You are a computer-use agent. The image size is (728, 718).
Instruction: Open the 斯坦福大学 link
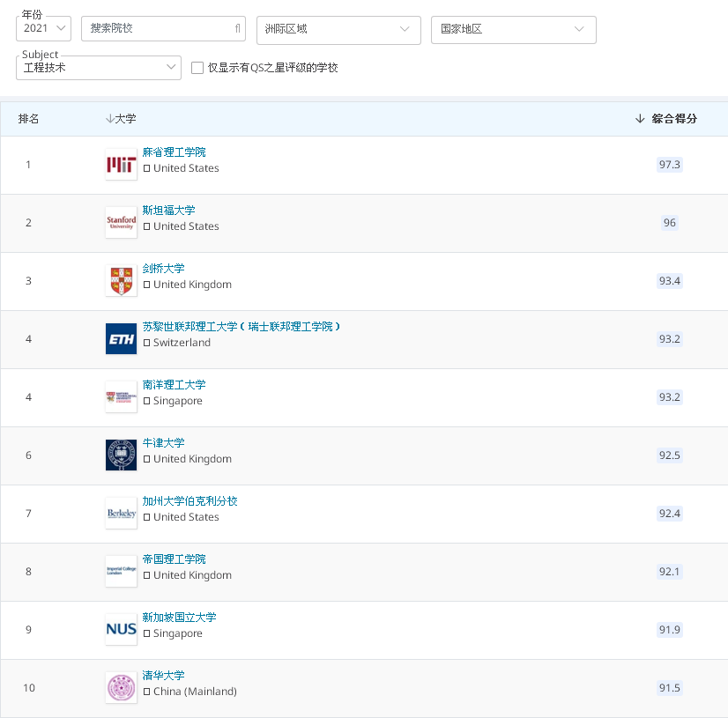(x=169, y=211)
